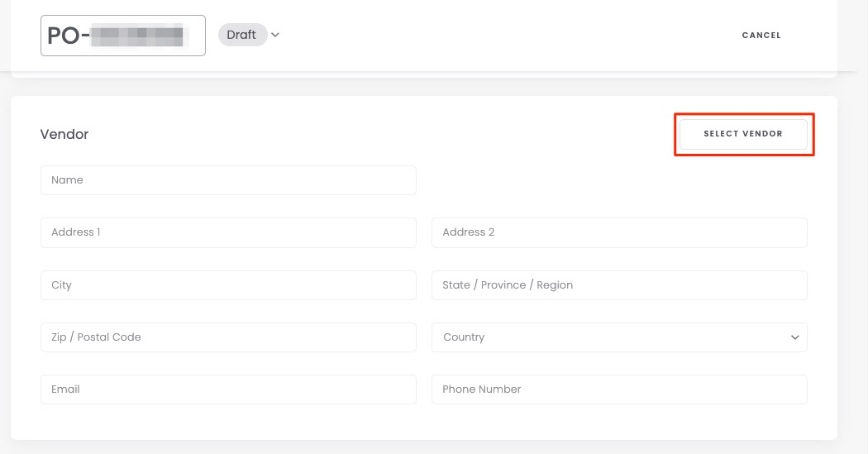Click into the vendor Name field
This screenshot has width=868, height=454.
tap(228, 180)
